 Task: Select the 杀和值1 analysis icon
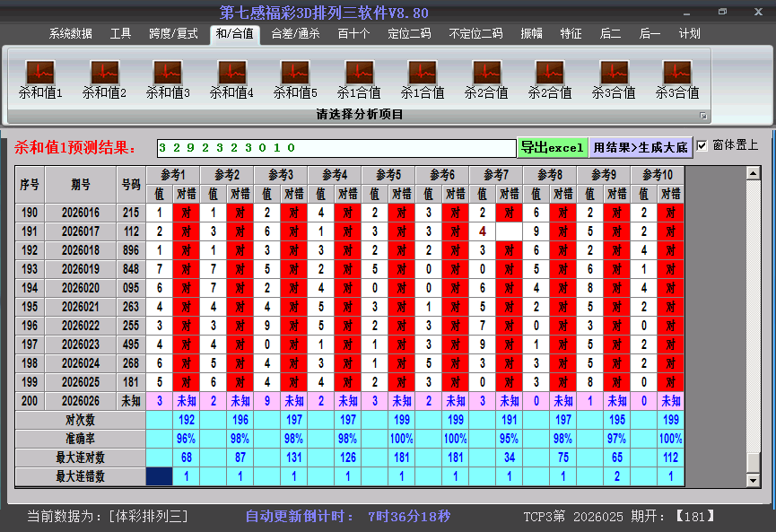(39, 76)
